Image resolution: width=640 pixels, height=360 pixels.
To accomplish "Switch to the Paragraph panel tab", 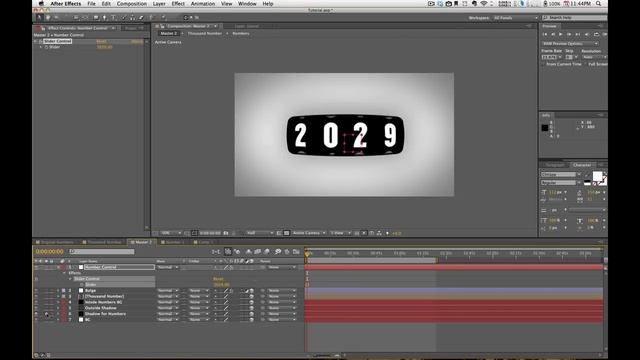I will 555,165.
